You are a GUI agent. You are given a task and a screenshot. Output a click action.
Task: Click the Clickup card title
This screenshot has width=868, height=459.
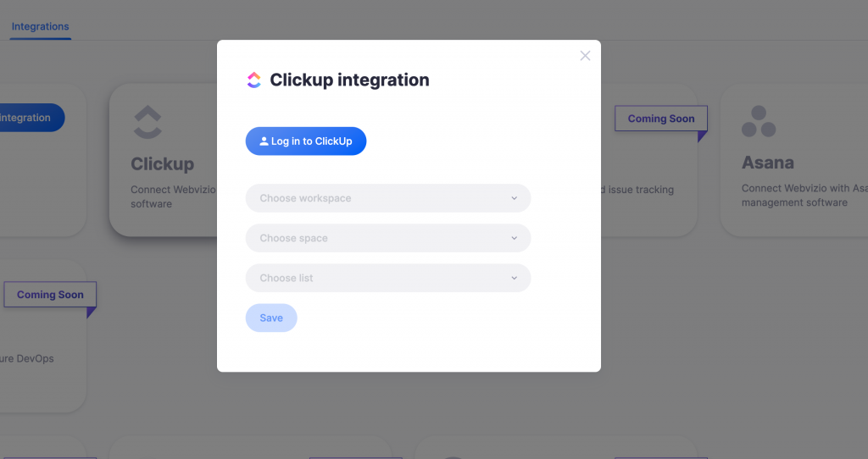tap(162, 163)
